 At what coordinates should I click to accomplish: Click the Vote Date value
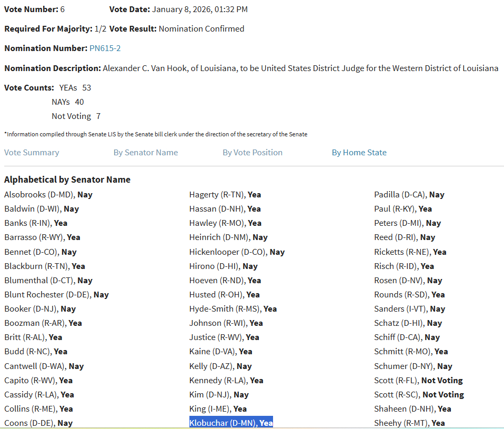[200, 9]
